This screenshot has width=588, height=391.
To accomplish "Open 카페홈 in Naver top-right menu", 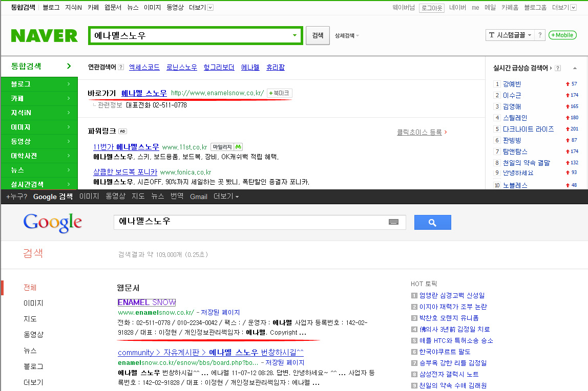I will click(510, 8).
